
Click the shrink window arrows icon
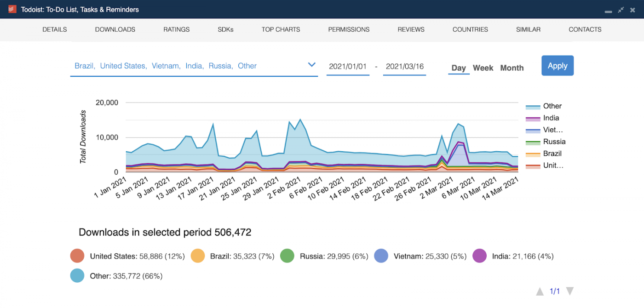(621, 10)
